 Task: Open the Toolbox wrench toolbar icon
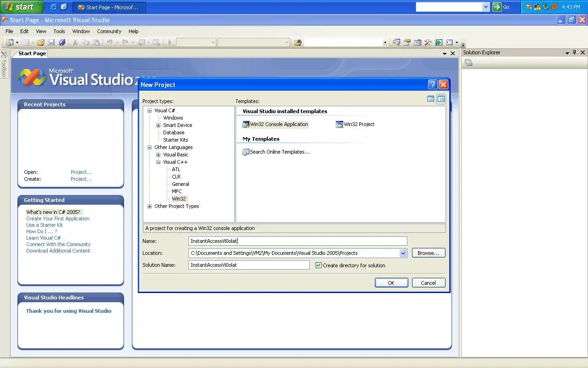pos(428,42)
